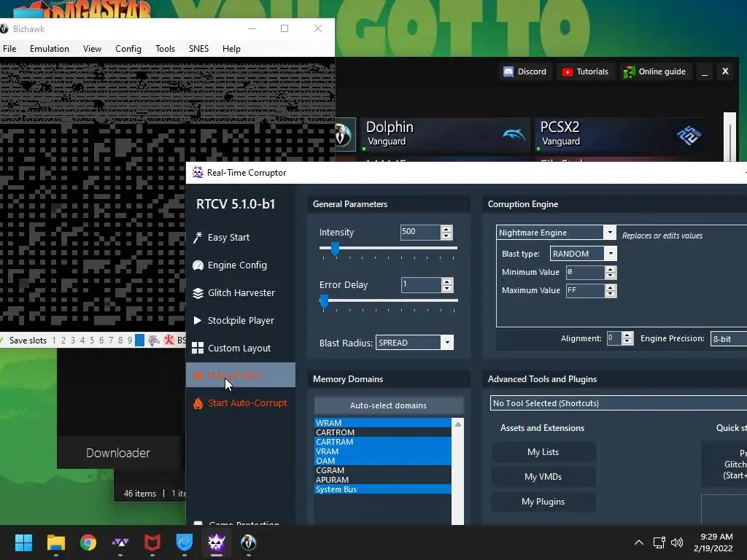Trigger the Manual Blast button
Viewport: 747px width, 560px height.
241,375
